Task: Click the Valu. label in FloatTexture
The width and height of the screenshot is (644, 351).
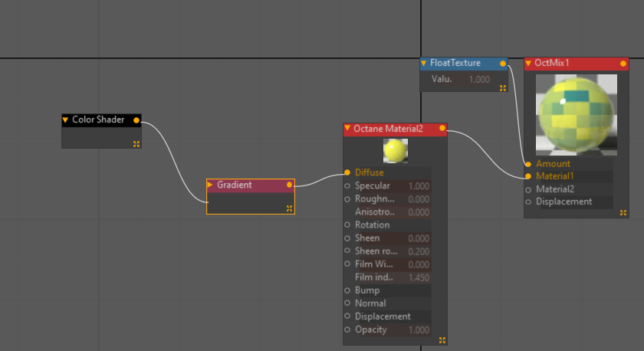Action: point(442,79)
